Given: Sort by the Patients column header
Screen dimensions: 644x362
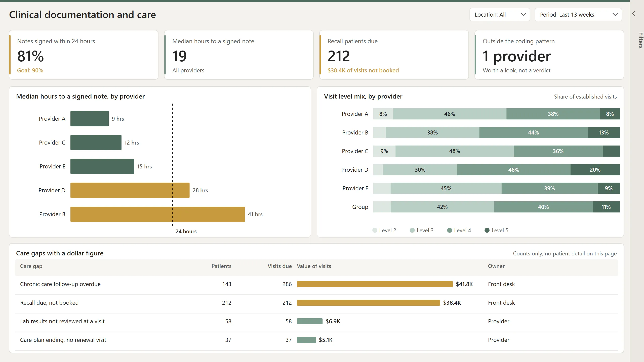Looking at the screenshot, I should pos(221,266).
